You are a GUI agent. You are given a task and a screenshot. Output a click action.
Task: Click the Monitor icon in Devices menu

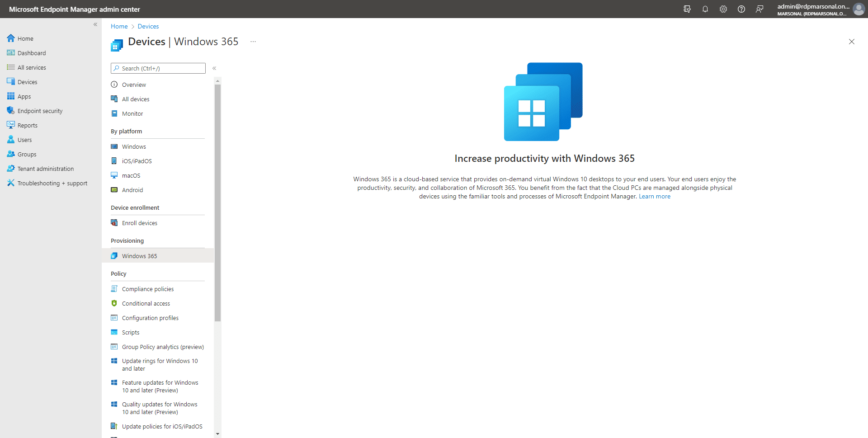point(114,113)
